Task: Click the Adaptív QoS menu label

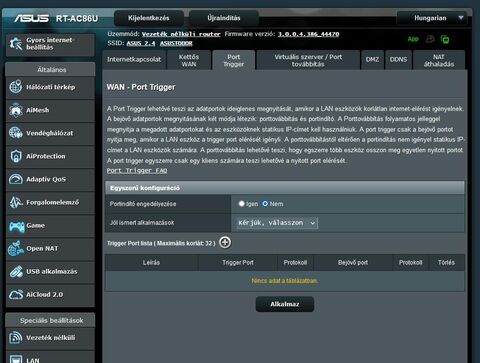Action: pyautogui.click(x=46, y=179)
